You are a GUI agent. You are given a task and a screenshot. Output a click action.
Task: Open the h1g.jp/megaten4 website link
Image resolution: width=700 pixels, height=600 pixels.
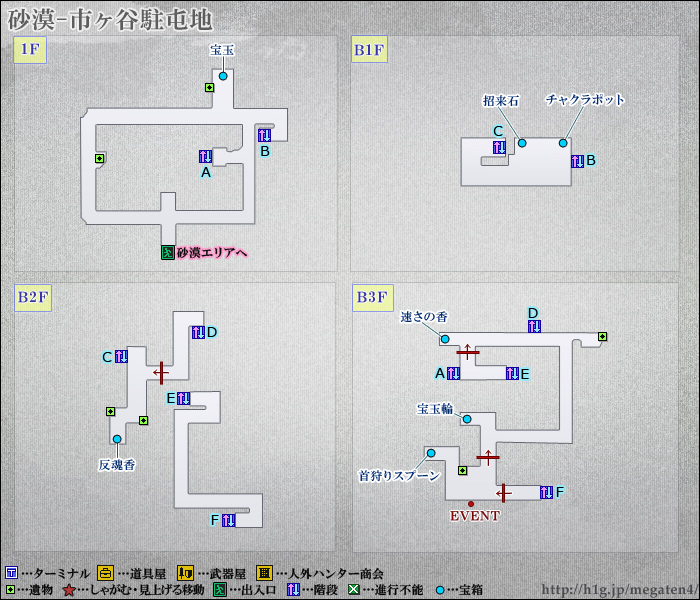[x=619, y=589]
